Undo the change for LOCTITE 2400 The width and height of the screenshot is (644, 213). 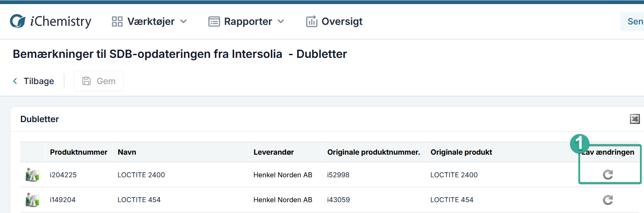tap(608, 175)
